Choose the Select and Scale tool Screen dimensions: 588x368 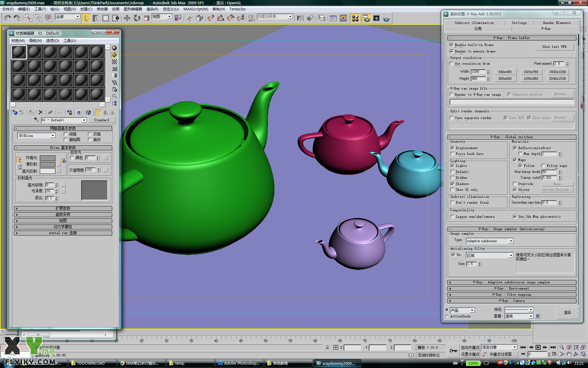[147, 18]
